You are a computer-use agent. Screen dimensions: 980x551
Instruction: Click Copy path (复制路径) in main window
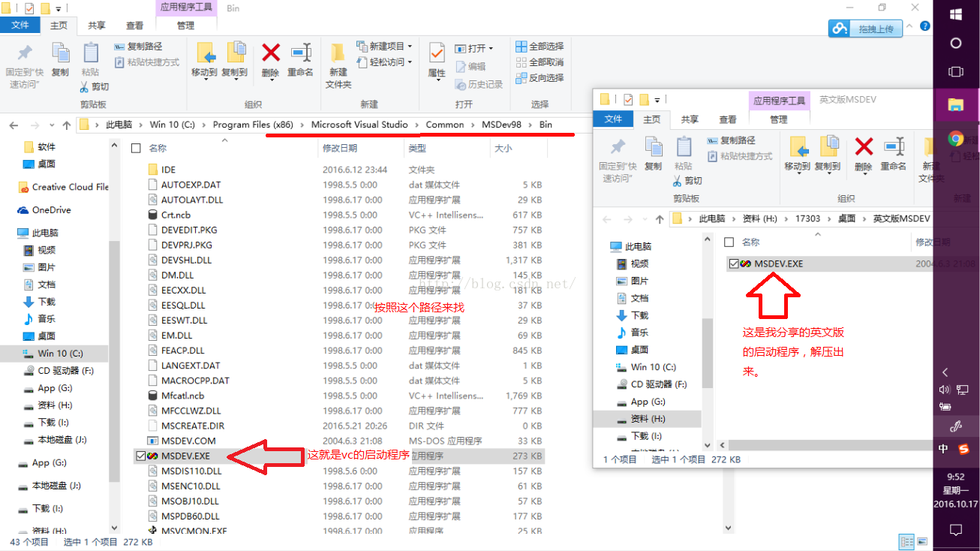[x=139, y=47]
